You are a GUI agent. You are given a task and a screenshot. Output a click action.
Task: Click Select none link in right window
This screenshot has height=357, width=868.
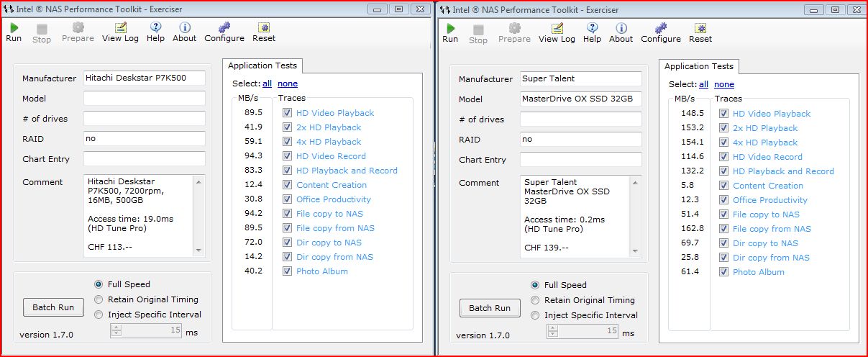click(x=724, y=84)
